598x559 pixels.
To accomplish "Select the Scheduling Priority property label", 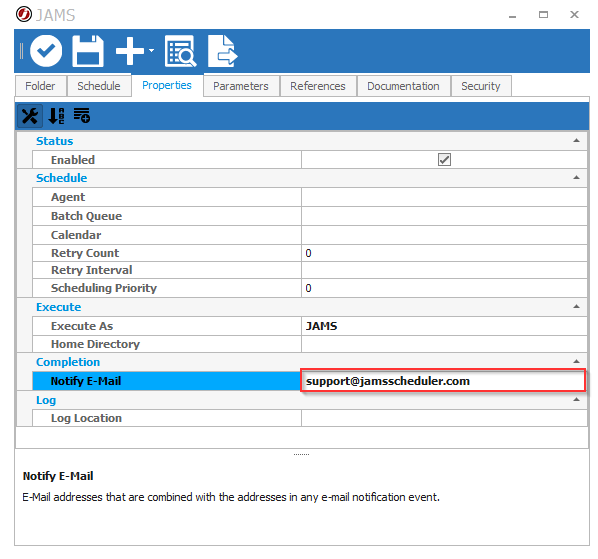I will pos(104,288).
